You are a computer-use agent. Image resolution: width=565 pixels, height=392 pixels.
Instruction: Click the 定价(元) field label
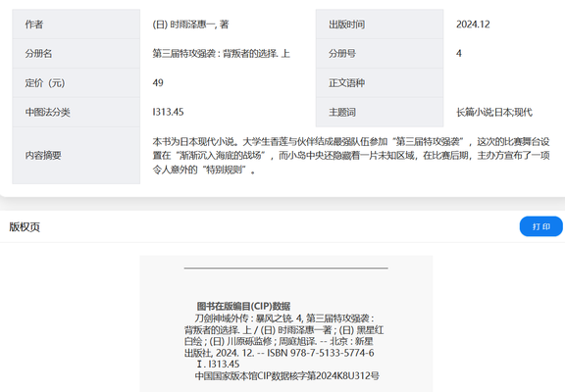[45, 82]
